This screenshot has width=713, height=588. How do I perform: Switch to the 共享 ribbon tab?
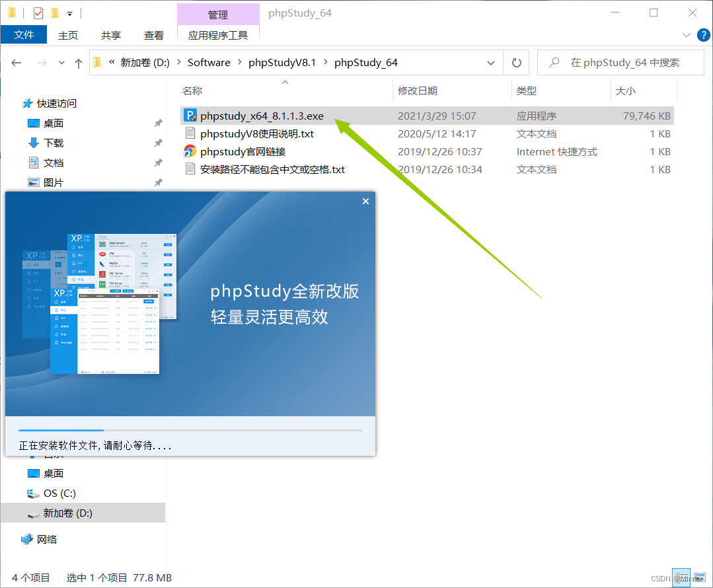110,36
